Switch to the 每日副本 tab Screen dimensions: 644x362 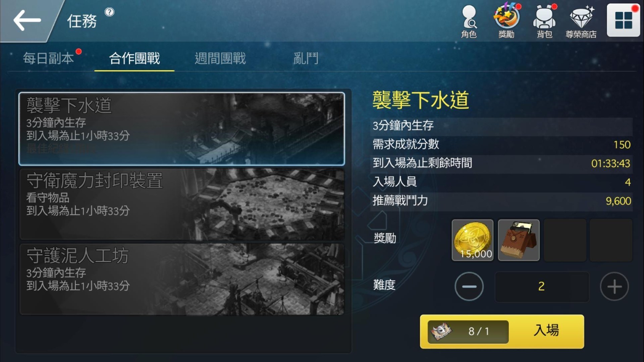[x=49, y=58]
